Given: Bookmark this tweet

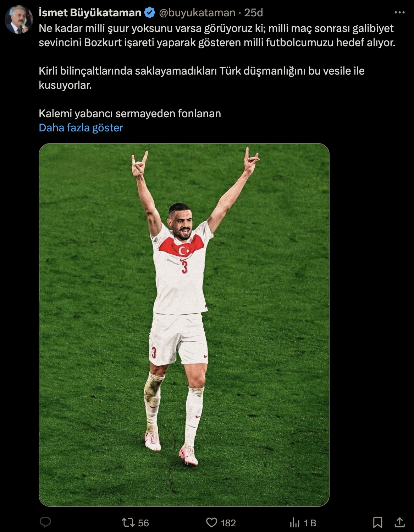Looking at the screenshot, I should 377,522.
